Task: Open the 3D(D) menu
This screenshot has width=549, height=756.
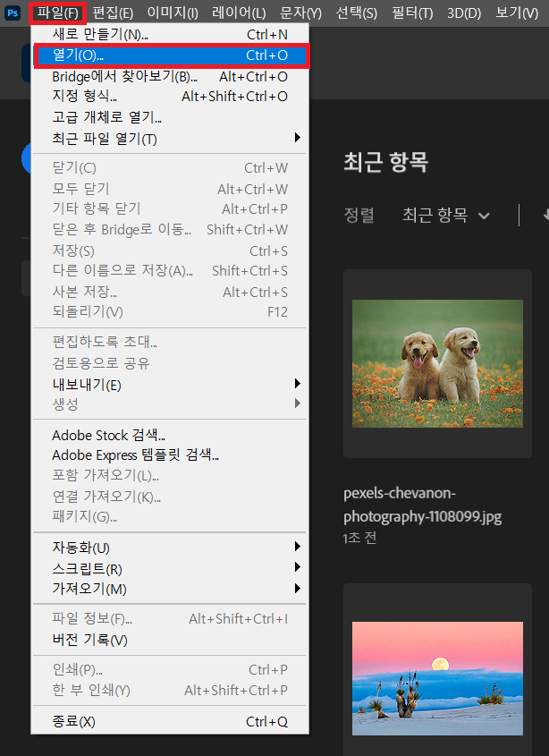Action: coord(464,13)
